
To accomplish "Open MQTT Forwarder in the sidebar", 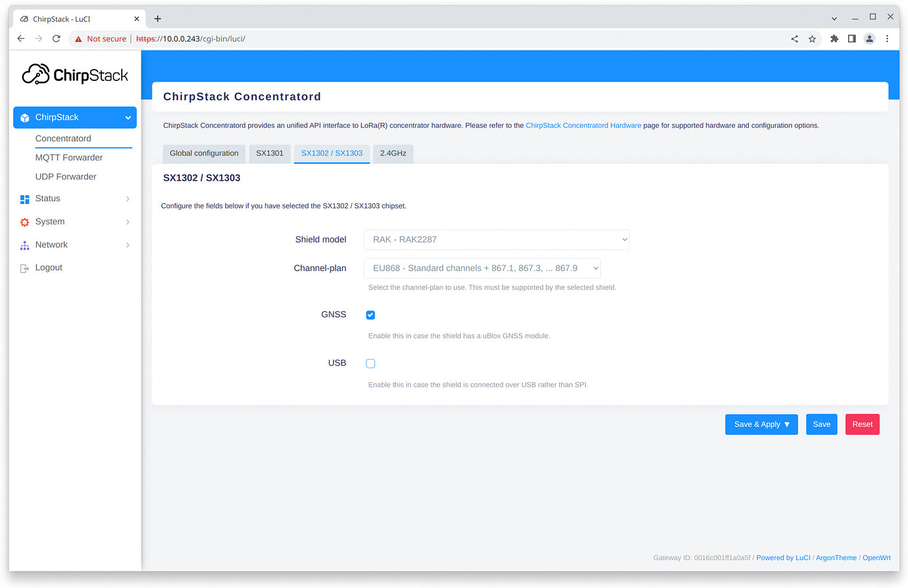I will tap(69, 158).
